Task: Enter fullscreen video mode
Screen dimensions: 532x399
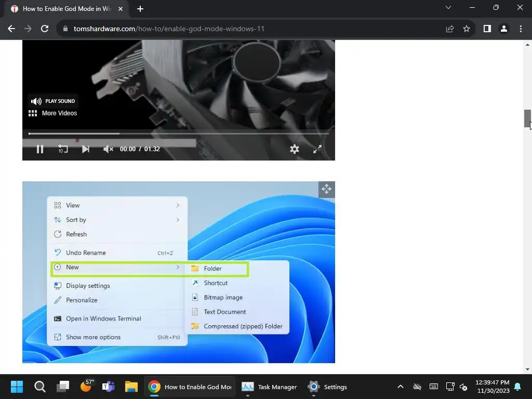Action: [x=317, y=149]
